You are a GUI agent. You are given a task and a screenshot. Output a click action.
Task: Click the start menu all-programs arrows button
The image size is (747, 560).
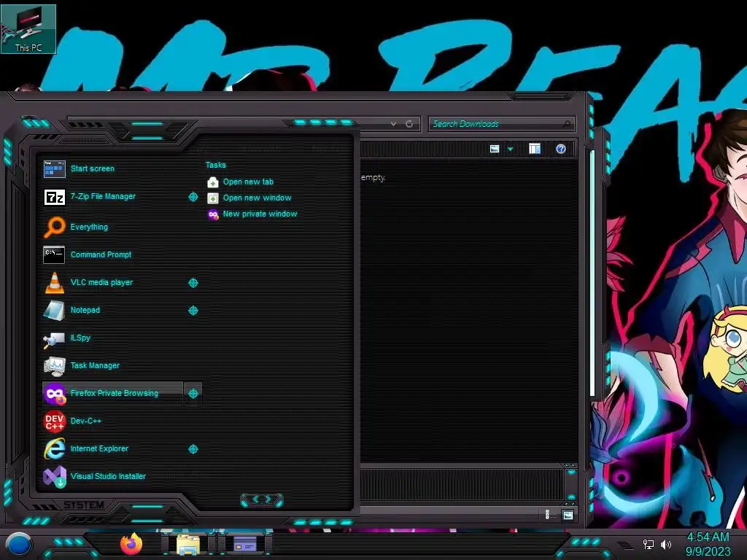pos(262,499)
